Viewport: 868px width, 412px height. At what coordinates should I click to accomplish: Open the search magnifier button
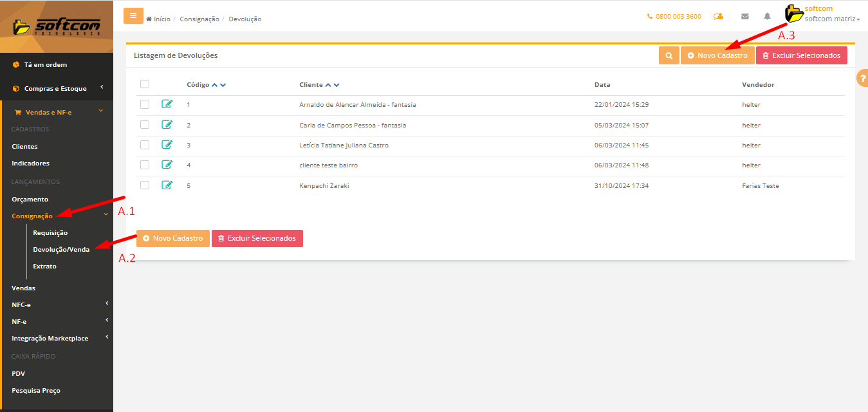click(669, 56)
